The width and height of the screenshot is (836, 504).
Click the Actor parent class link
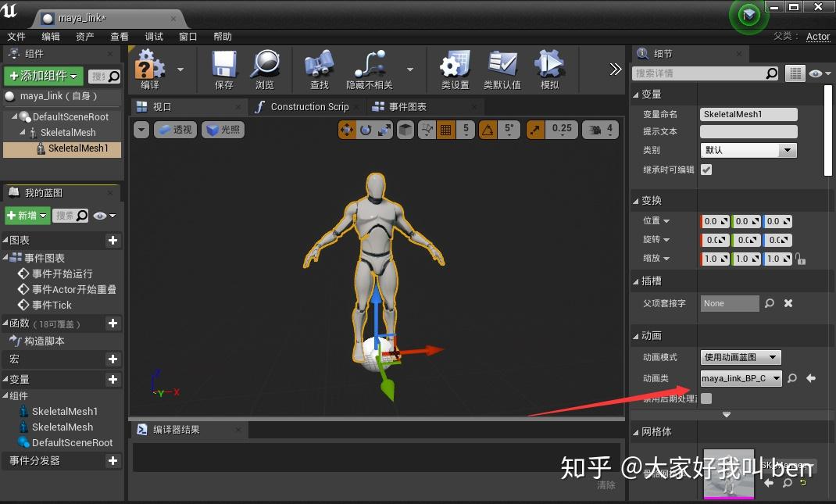pos(818,36)
